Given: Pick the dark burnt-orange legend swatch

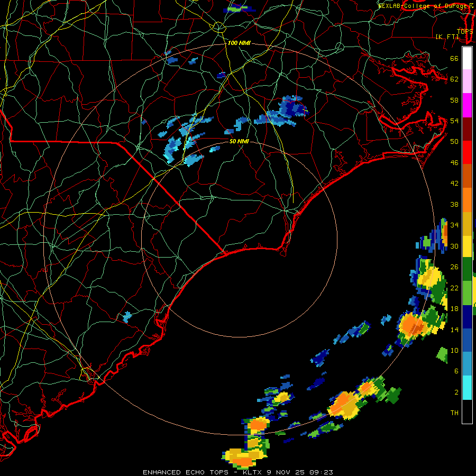Looking at the screenshot, I should click(467, 176).
